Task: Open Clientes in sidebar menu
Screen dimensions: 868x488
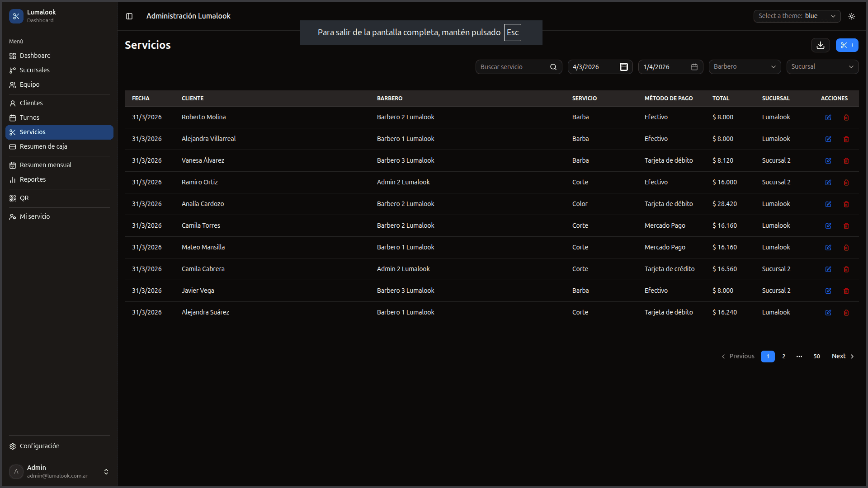Action: [x=59, y=103]
